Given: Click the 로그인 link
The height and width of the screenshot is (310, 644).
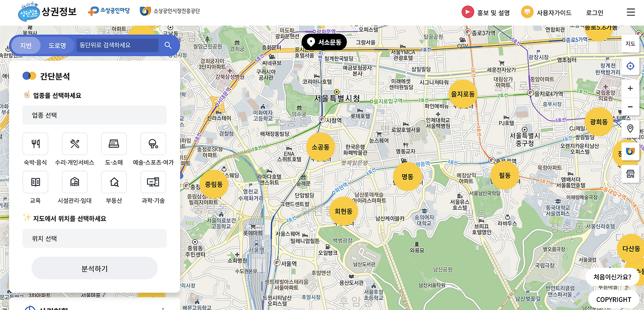Looking at the screenshot, I should [x=594, y=12].
